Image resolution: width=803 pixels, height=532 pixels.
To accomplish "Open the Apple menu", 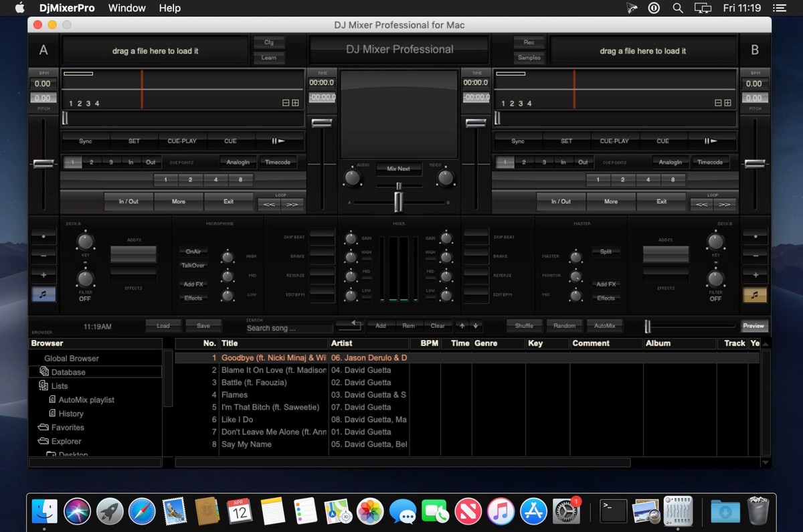I will (19, 8).
